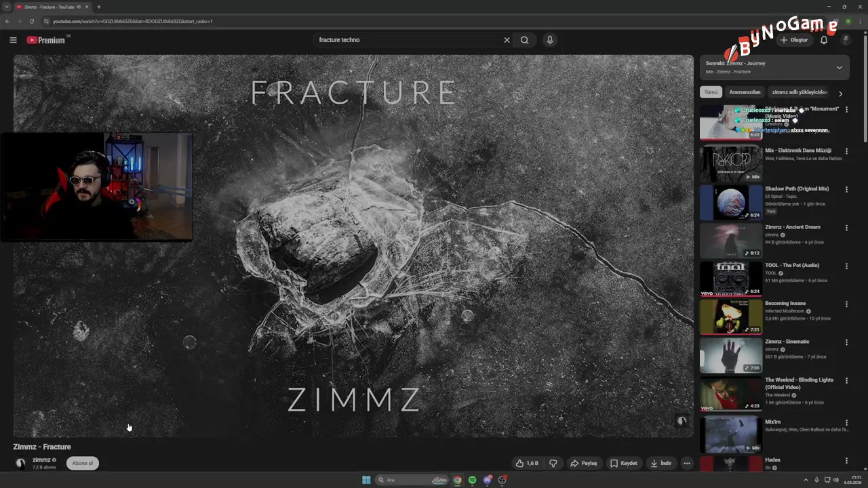Open the Windows Start menu
The width and height of the screenshot is (868, 488).
(366, 480)
